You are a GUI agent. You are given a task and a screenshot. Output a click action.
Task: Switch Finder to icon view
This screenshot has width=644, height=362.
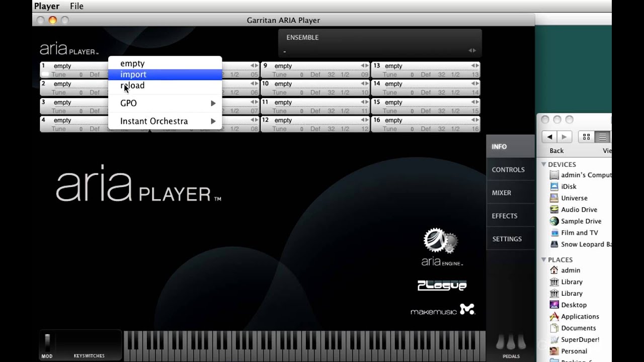point(587,137)
